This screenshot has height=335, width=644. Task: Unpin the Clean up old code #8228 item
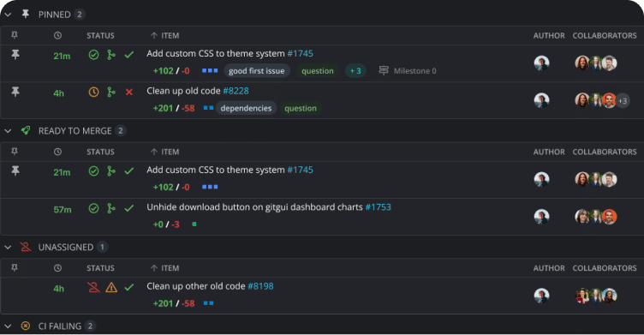coord(15,92)
